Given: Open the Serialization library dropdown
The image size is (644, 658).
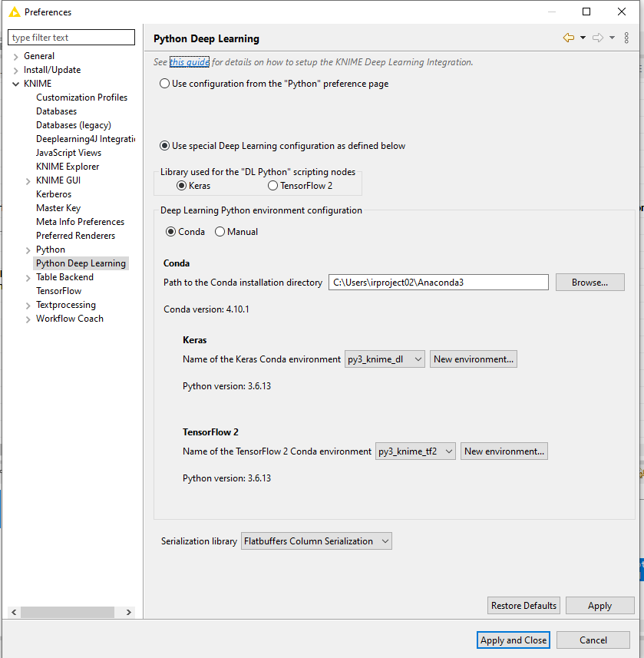Looking at the screenshot, I should [x=316, y=541].
